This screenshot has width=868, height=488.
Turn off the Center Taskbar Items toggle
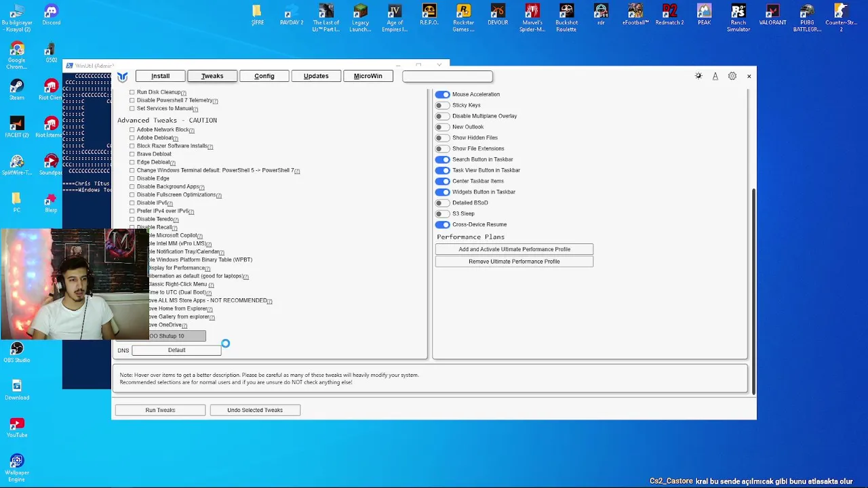tap(442, 181)
